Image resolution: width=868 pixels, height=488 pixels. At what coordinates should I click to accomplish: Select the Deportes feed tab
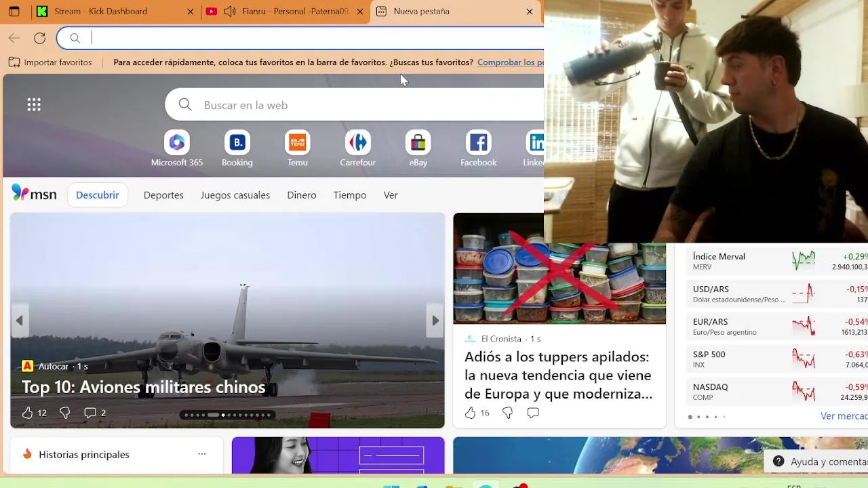pyautogui.click(x=163, y=195)
